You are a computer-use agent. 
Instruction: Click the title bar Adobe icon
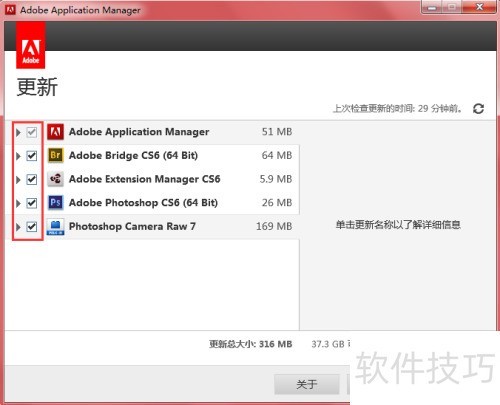tap(10, 10)
